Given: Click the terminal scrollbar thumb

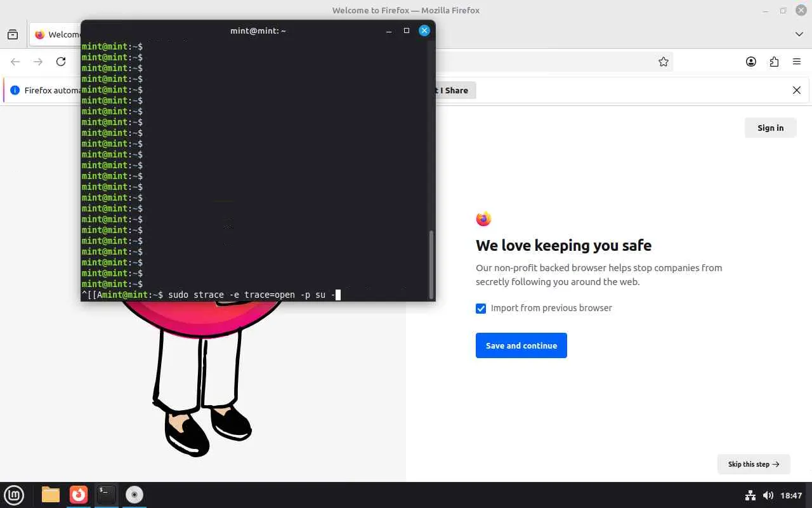Looking at the screenshot, I should click(x=432, y=264).
